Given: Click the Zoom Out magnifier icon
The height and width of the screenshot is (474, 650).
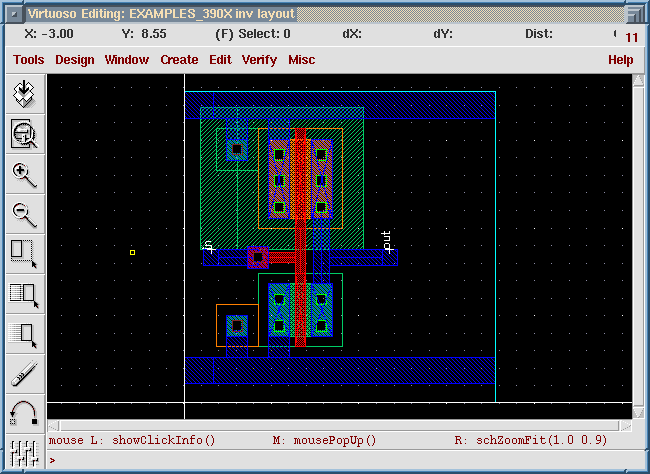Looking at the screenshot, I should tap(24, 214).
